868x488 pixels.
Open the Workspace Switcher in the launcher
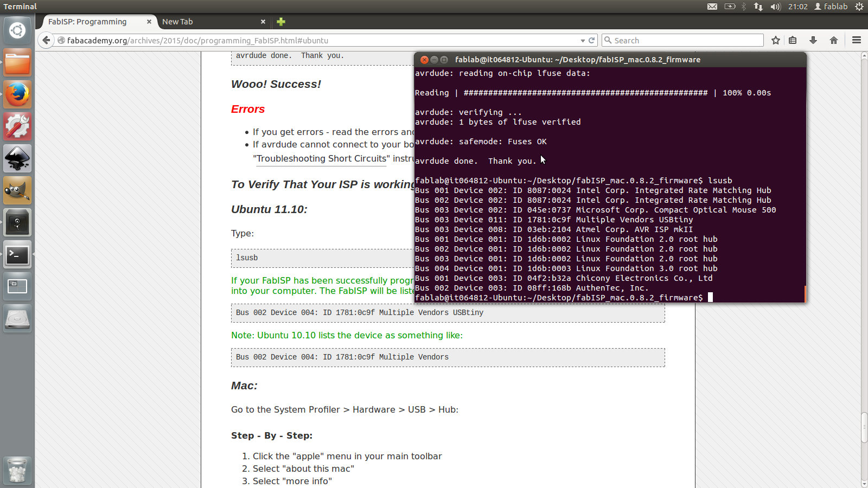coord(17,286)
